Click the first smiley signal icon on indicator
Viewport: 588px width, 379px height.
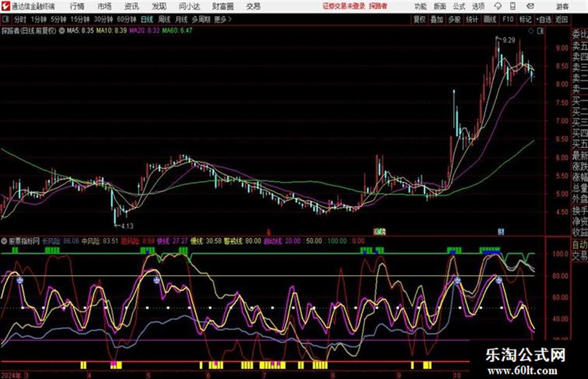click(x=19, y=280)
